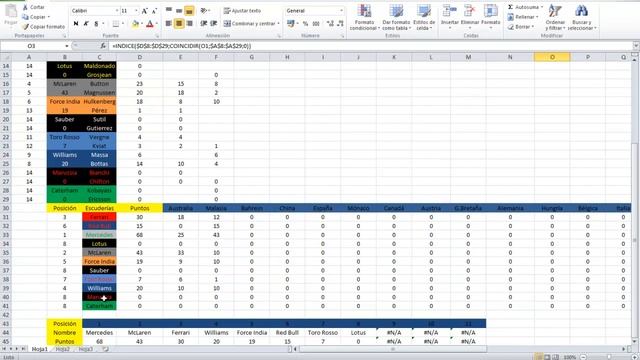This screenshot has width=640, height=360.
Task: Open the Calibri font name dropdown
Action: pyautogui.click(x=117, y=11)
